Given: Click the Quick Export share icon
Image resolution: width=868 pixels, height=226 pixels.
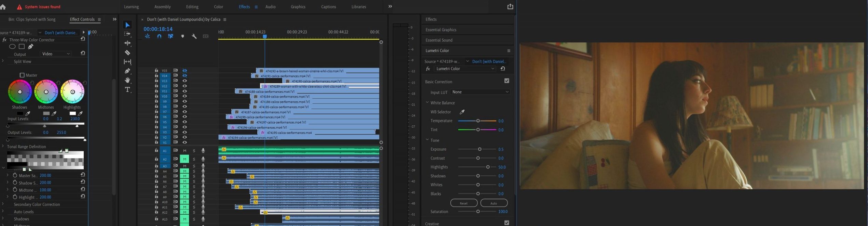Looking at the screenshot, I should [x=510, y=7].
